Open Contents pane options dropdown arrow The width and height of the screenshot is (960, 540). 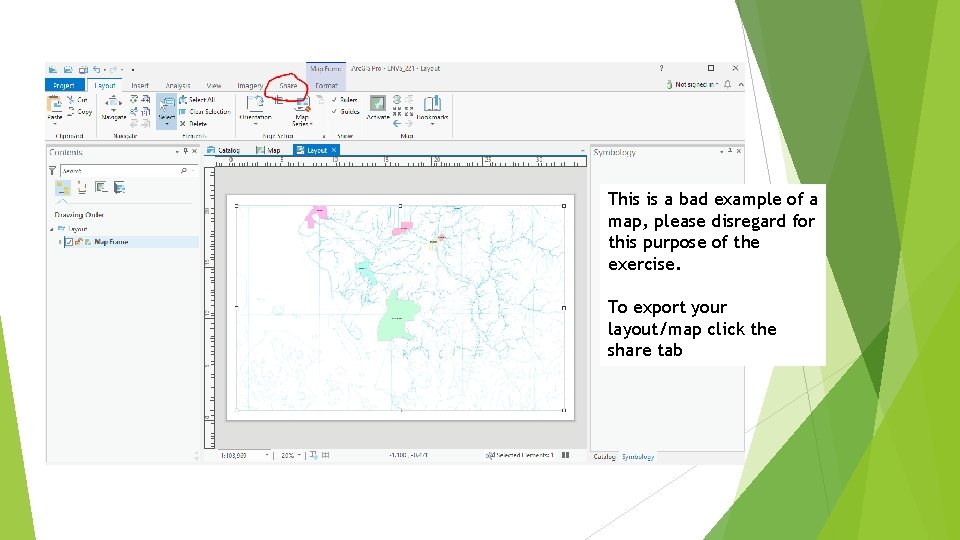(177, 151)
